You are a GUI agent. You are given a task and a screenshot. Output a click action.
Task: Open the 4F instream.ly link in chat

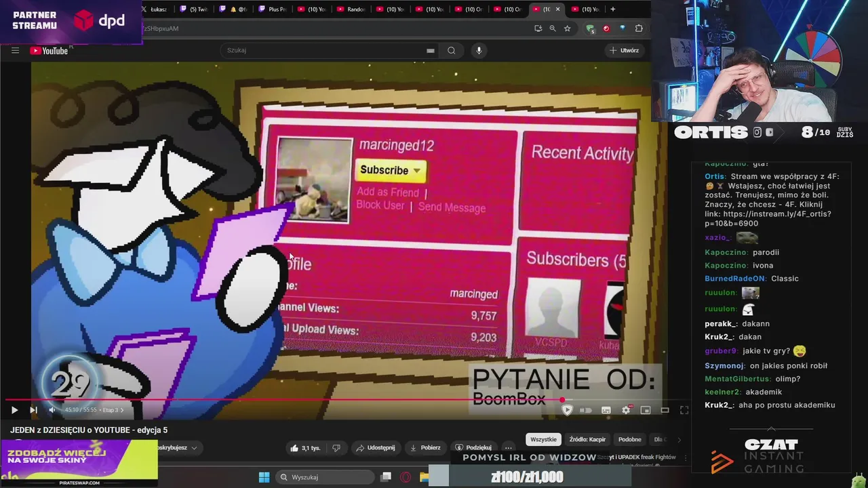[x=768, y=218]
